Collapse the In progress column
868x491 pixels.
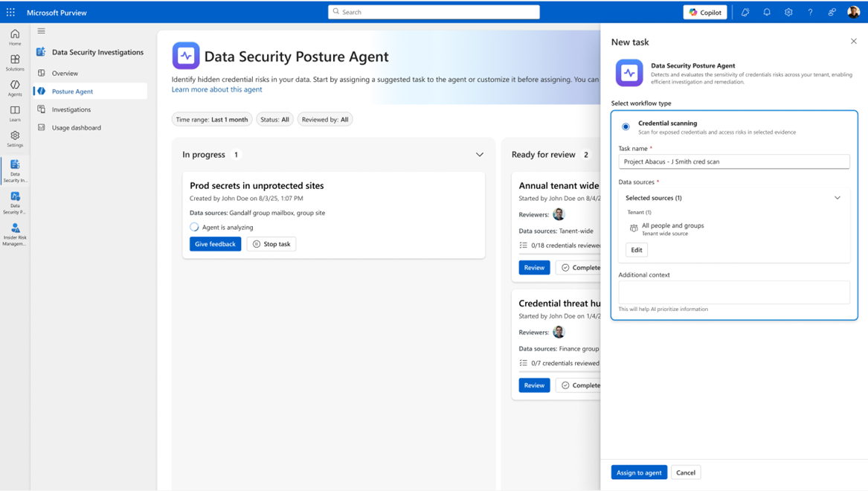[x=480, y=155]
